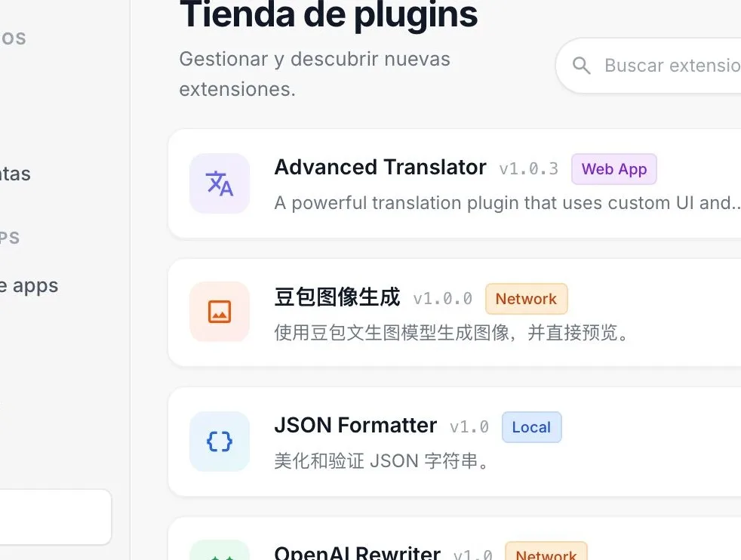This screenshot has width=741, height=560.
Task: Click the orange image icon of 豆包图像生成
Action: 220,312
